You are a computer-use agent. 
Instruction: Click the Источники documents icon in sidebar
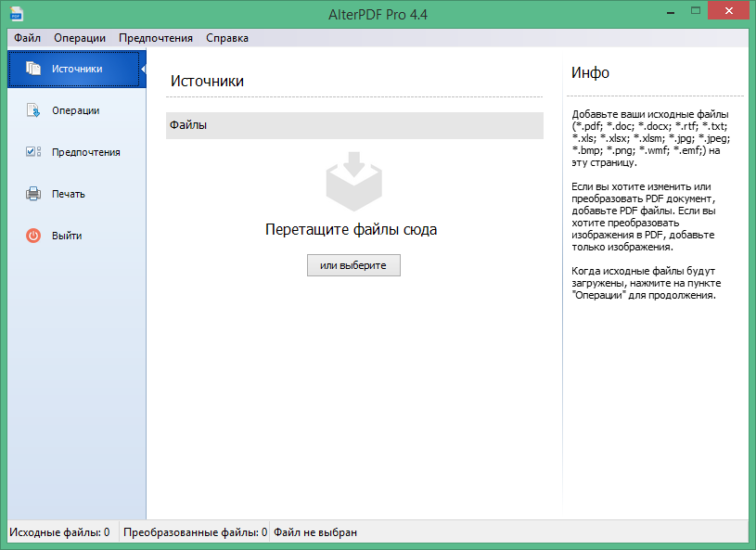[x=33, y=69]
